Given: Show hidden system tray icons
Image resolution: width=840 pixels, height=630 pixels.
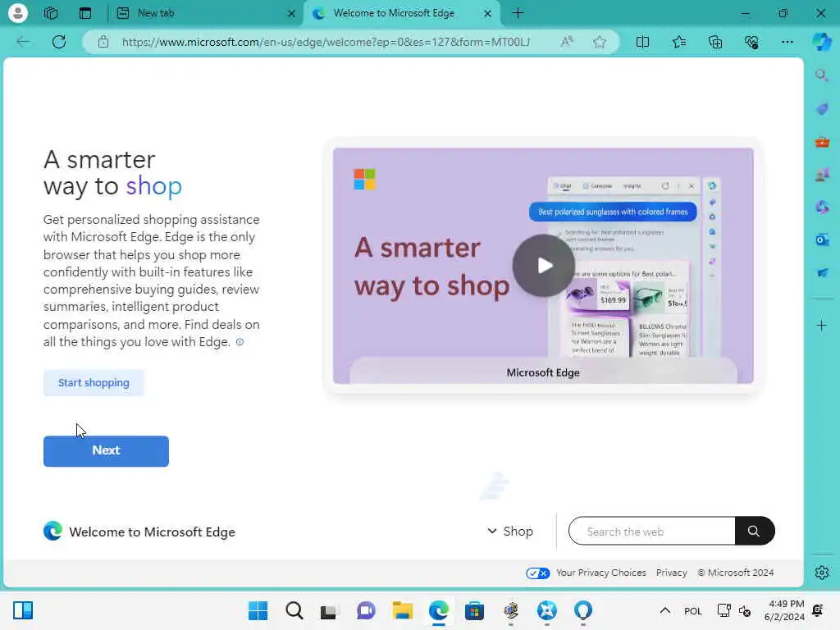Looking at the screenshot, I should coord(664,610).
